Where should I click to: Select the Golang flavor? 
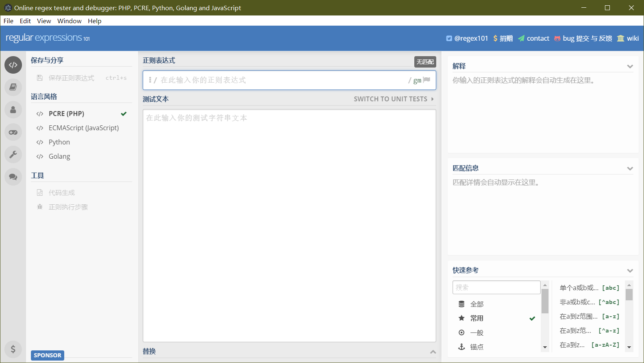click(81, 156)
